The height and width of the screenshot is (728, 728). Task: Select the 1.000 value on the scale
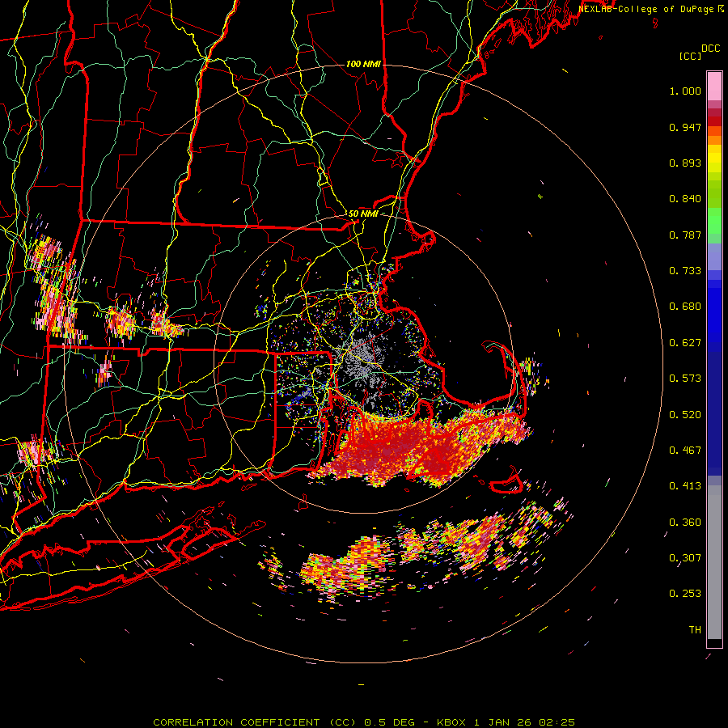(x=685, y=91)
